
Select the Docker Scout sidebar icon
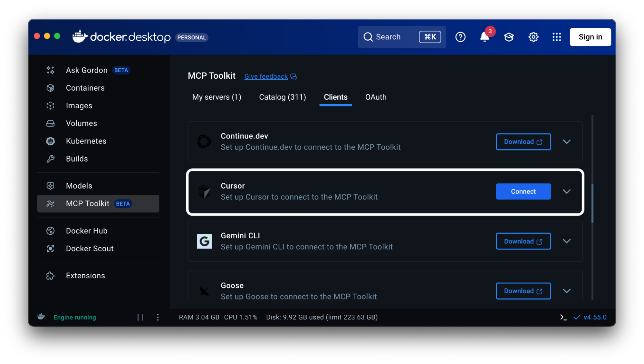point(50,248)
